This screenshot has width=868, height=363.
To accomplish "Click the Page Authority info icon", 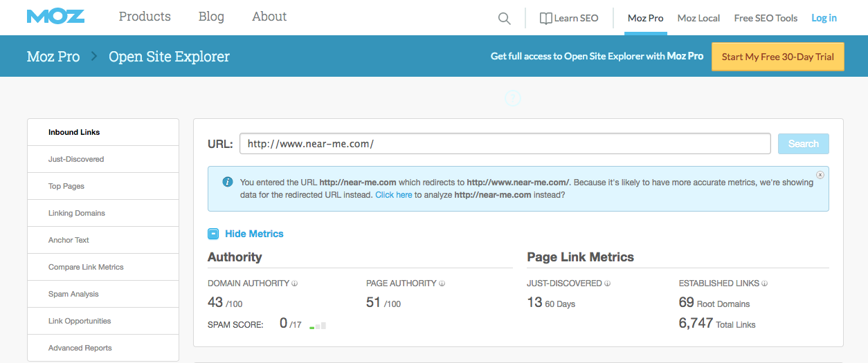I will click(442, 283).
